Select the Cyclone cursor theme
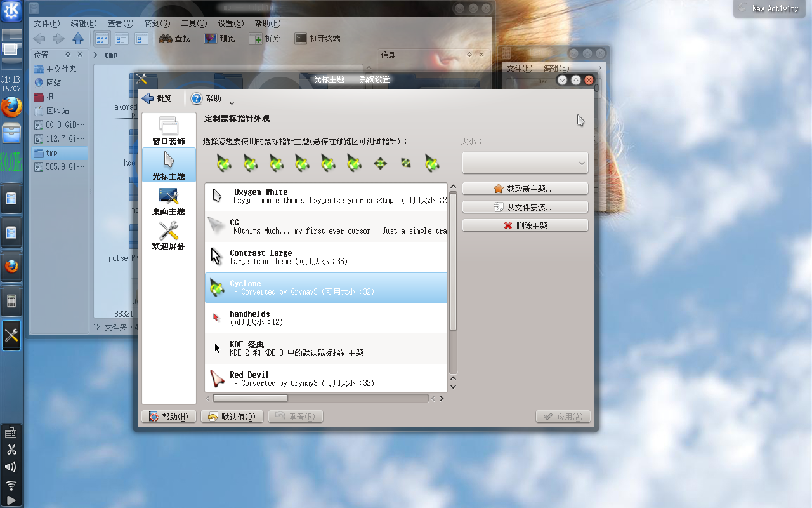This screenshot has width=812, height=508. [x=326, y=288]
